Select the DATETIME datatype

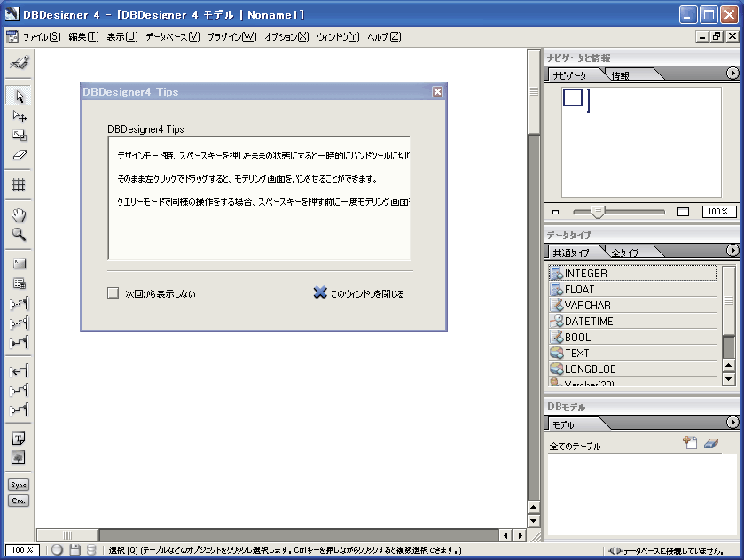tap(633, 321)
